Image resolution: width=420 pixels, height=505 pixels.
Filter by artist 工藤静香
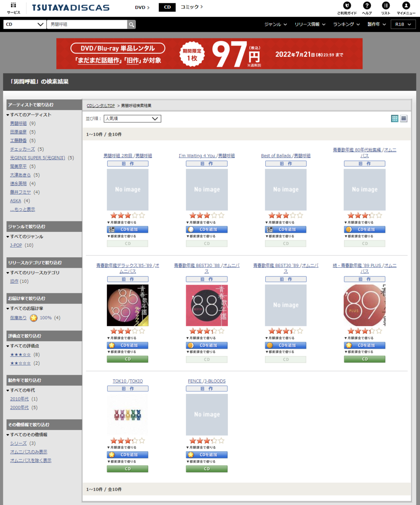pos(18,141)
